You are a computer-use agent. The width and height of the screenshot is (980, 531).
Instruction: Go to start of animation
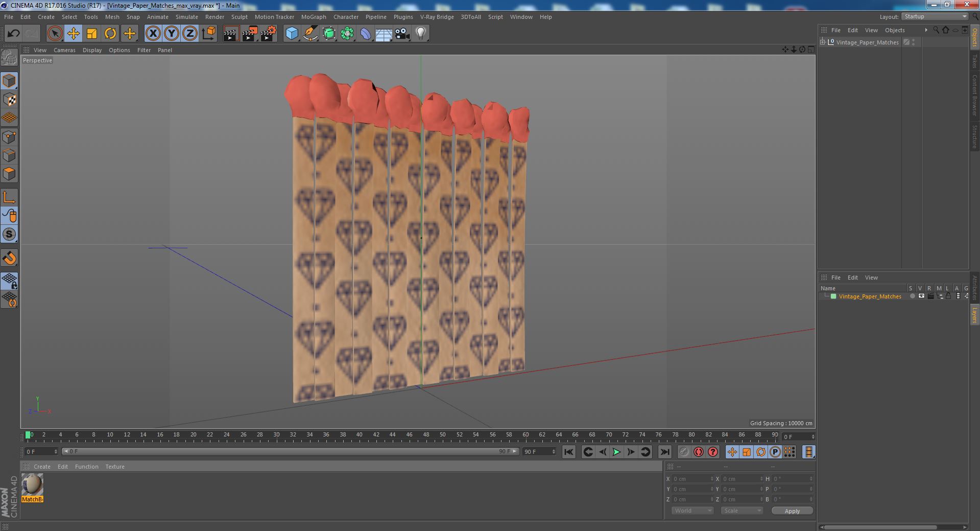[x=568, y=452]
